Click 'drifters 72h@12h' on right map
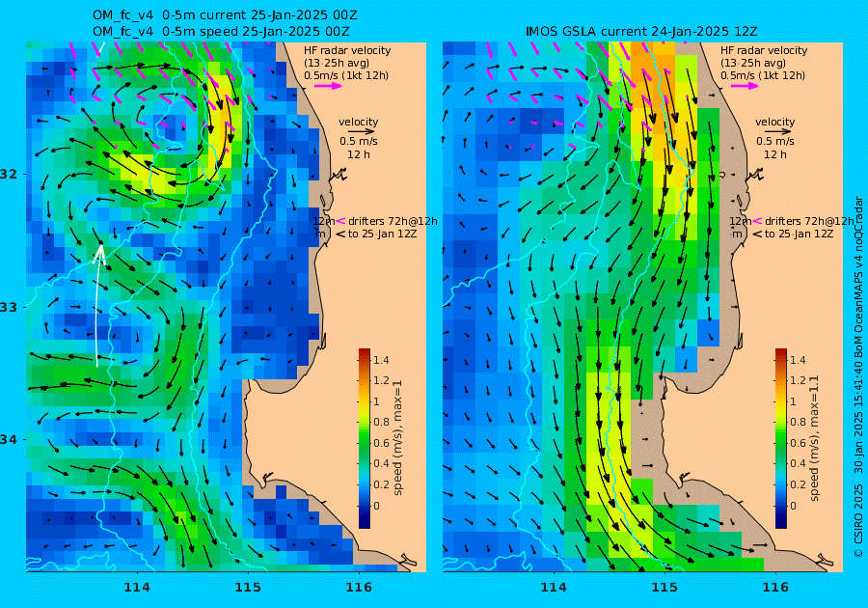Screen dimensions: 868x608 (809, 221)
